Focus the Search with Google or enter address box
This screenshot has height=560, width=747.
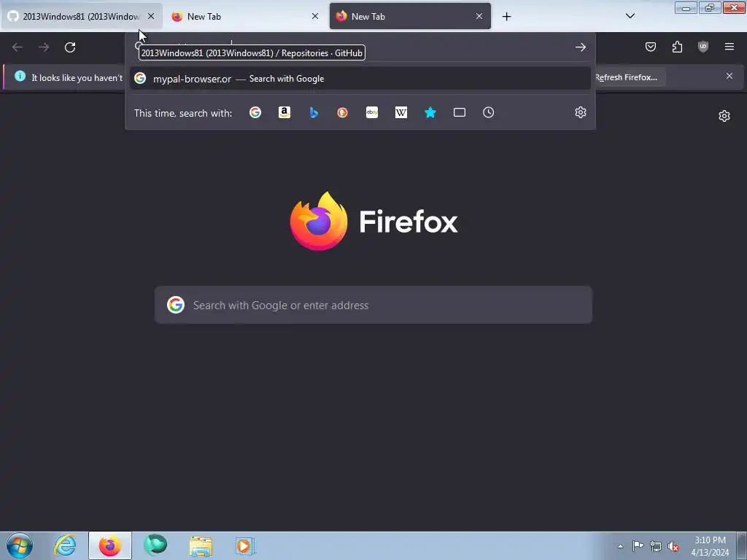pyautogui.click(x=373, y=306)
